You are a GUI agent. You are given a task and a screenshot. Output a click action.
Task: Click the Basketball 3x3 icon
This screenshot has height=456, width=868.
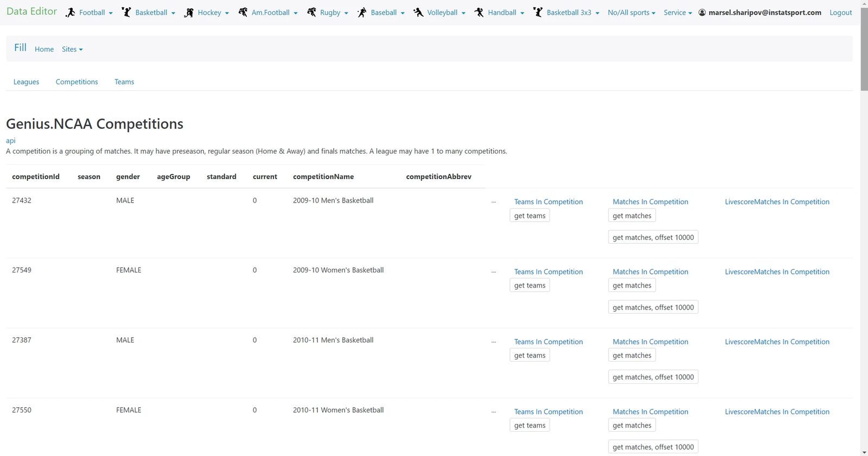(x=538, y=12)
